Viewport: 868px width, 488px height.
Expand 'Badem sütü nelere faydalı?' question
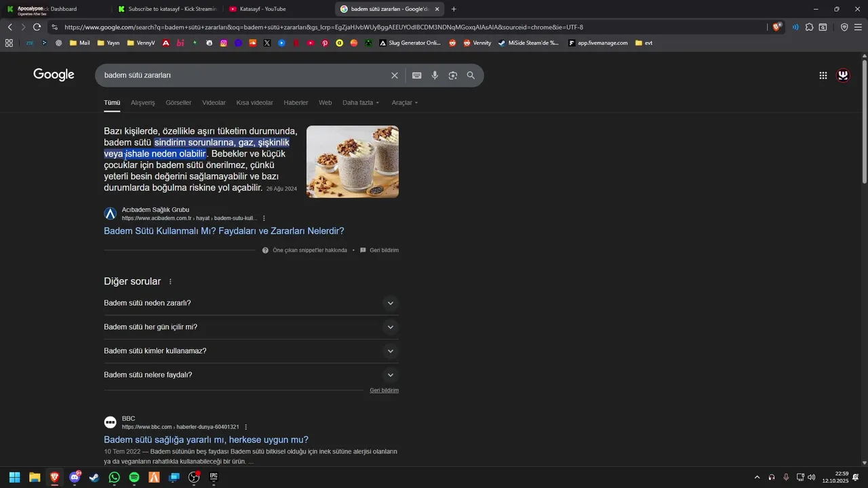[251, 375]
